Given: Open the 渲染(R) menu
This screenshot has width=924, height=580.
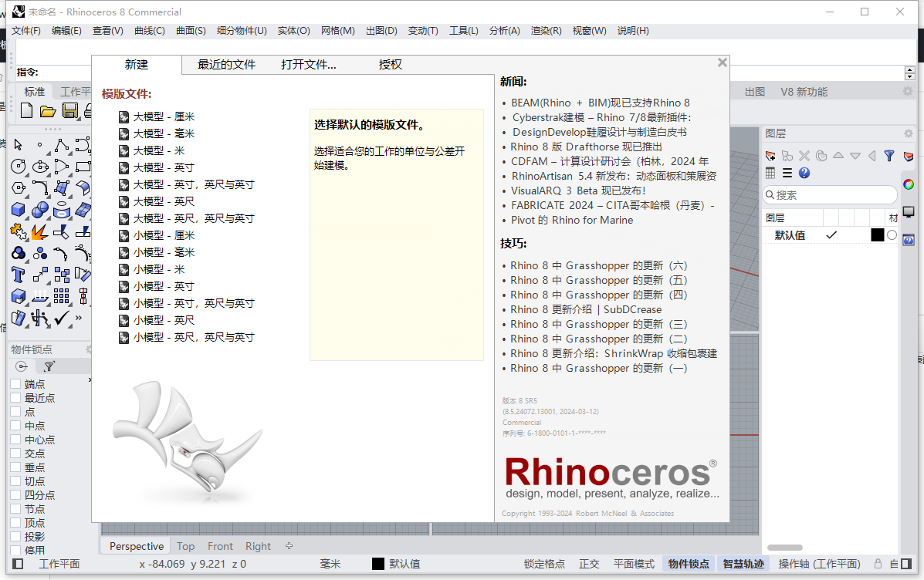Looking at the screenshot, I should (x=547, y=31).
